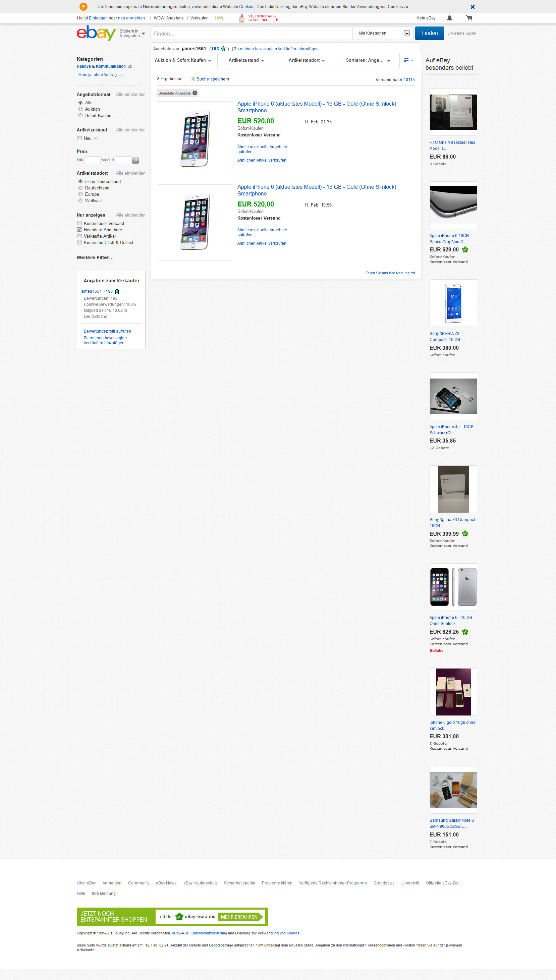Click the HTC One M8 thumbnail
Image resolution: width=556 pixels, height=980 pixels.
tap(453, 112)
